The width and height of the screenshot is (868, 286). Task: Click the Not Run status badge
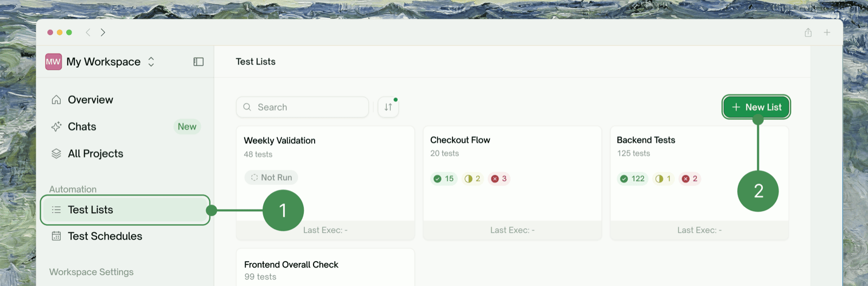coord(271,177)
